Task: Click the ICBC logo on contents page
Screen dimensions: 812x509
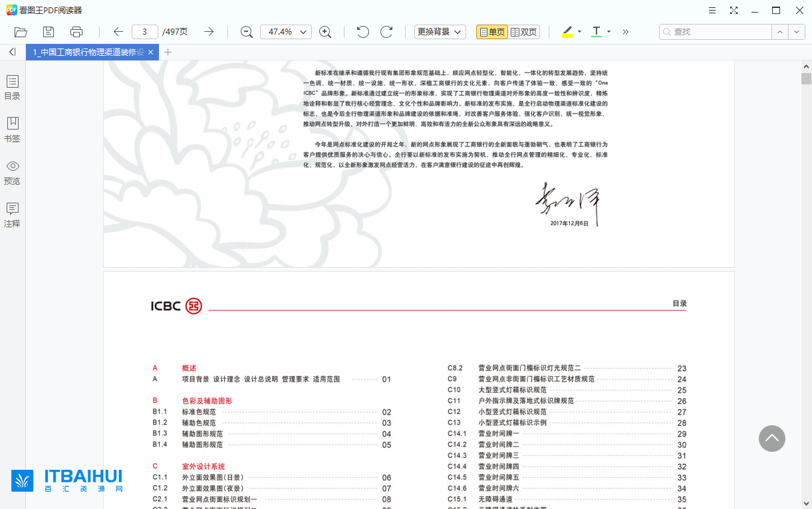Action: [176, 306]
